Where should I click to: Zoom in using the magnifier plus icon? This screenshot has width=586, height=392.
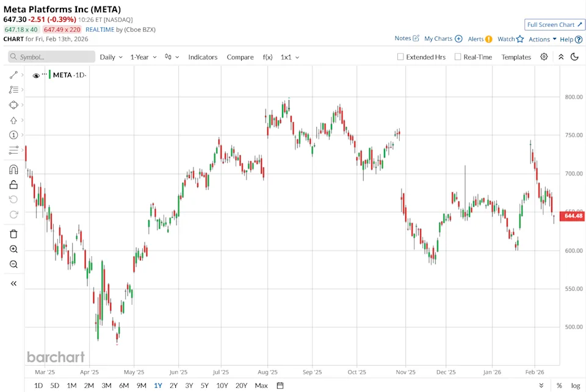[13, 249]
